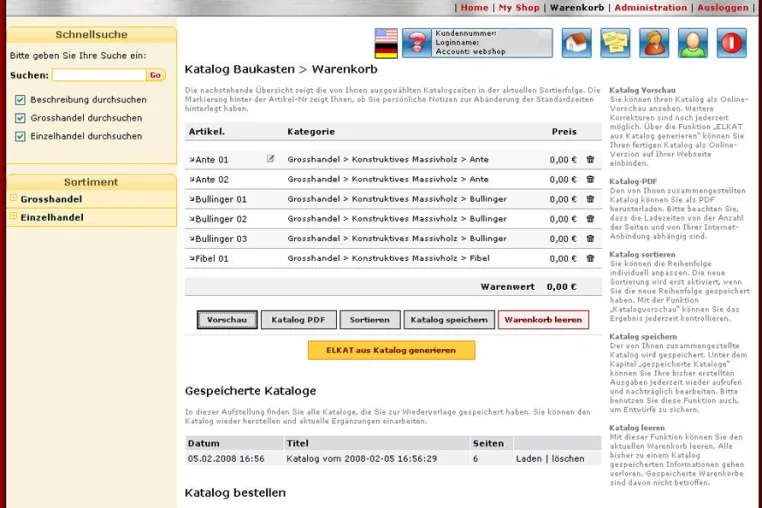762x508 pixels.
Task: Click the Account: webshop info box
Action: coord(492,43)
